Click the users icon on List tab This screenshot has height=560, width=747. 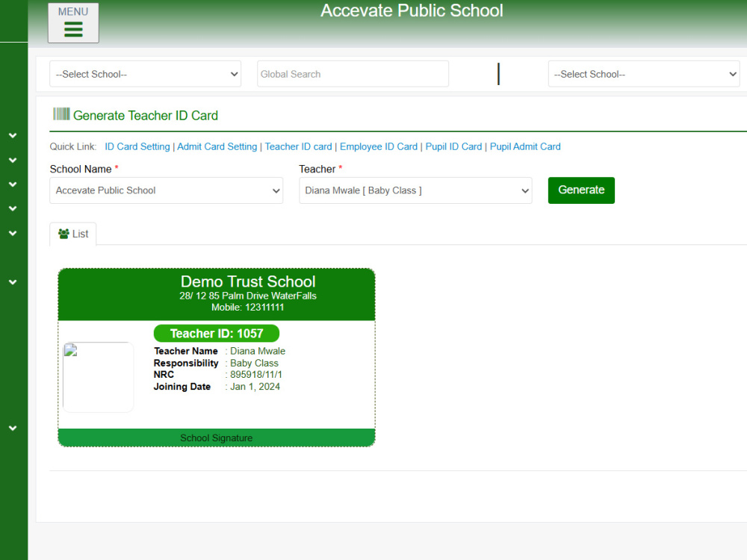click(63, 234)
